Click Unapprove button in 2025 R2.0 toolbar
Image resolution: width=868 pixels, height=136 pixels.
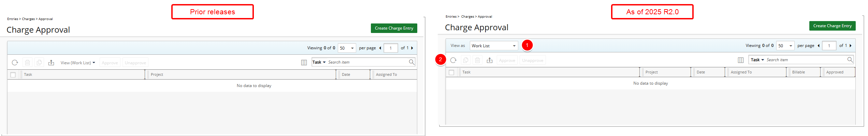[x=533, y=61]
